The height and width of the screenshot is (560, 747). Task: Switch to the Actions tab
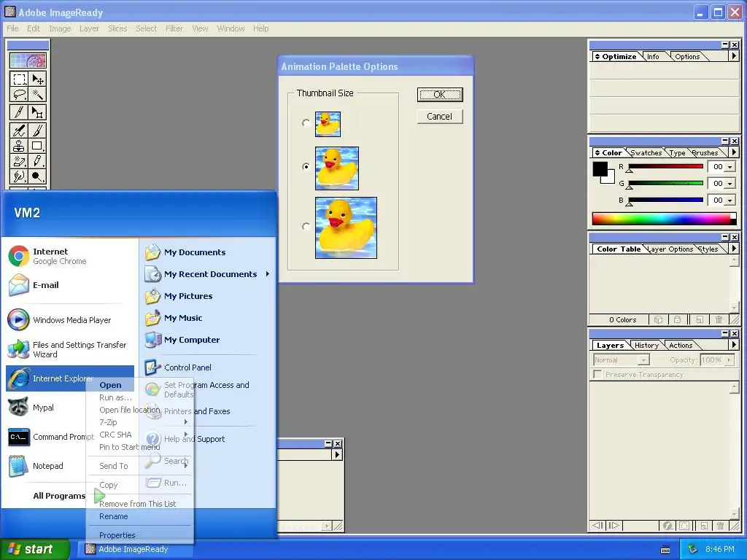681,345
